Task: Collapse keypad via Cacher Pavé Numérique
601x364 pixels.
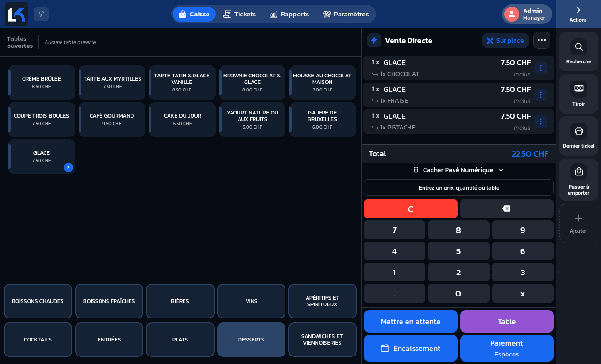Action: (x=458, y=170)
